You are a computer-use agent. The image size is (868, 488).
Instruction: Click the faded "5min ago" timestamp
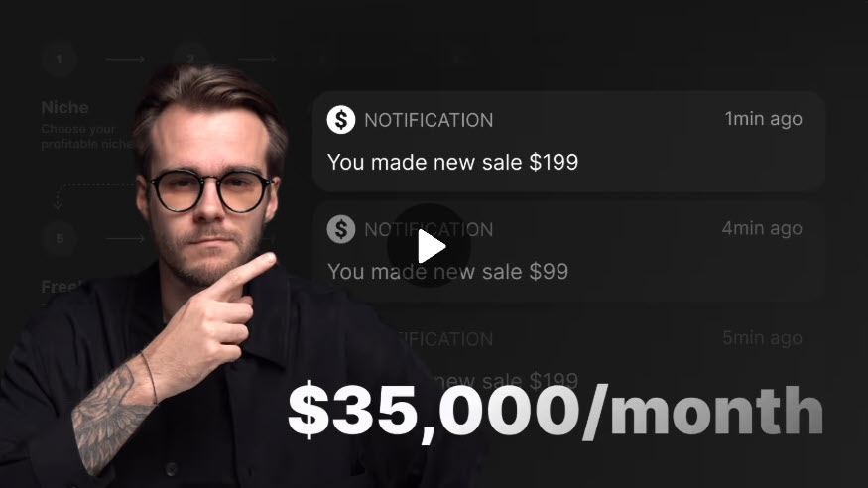pos(762,338)
